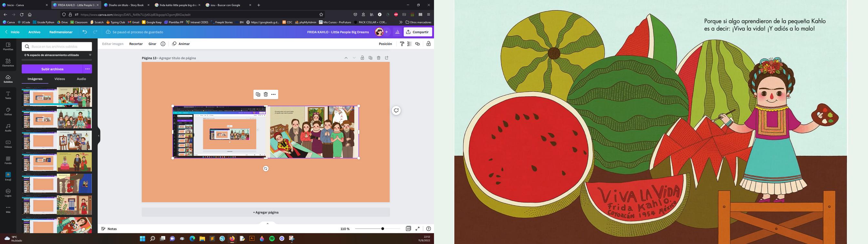Go back to Inicio home
The image size is (868, 244).
(12, 32)
